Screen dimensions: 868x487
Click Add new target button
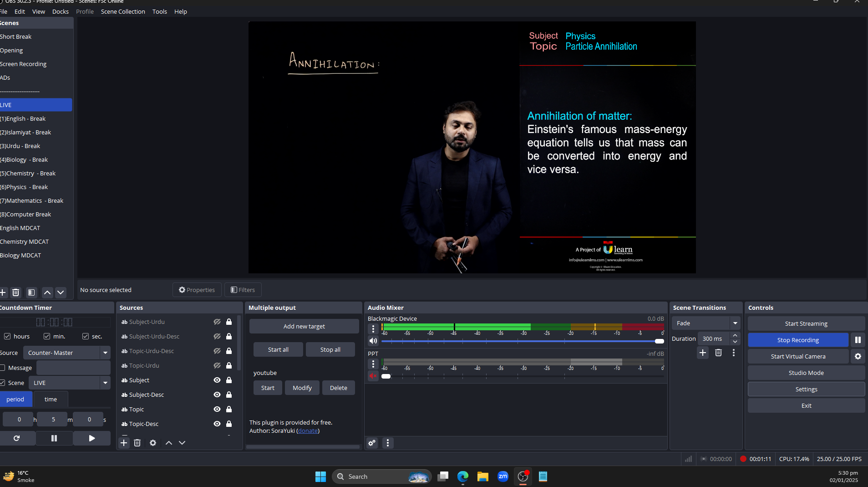pos(304,326)
